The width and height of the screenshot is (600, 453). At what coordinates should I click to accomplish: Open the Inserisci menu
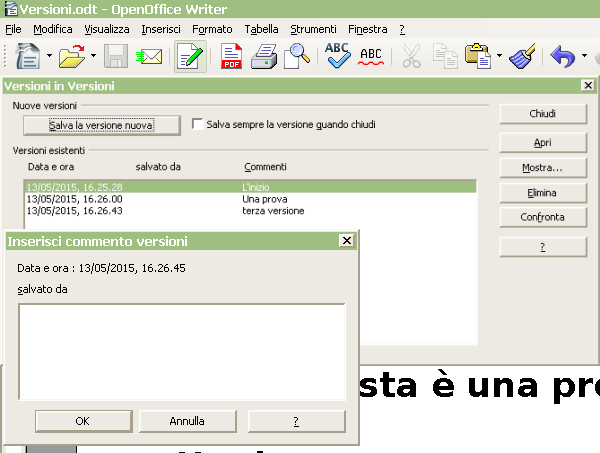coord(161,29)
